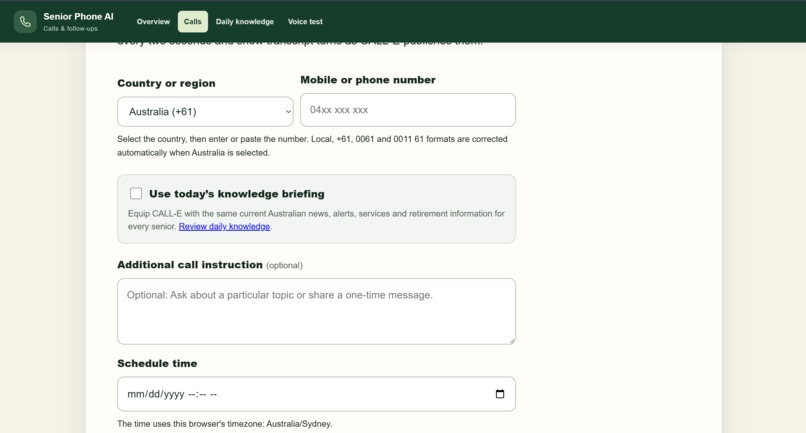Click the Use today's knowledge briefing label
This screenshot has height=433, width=806.
(236, 194)
